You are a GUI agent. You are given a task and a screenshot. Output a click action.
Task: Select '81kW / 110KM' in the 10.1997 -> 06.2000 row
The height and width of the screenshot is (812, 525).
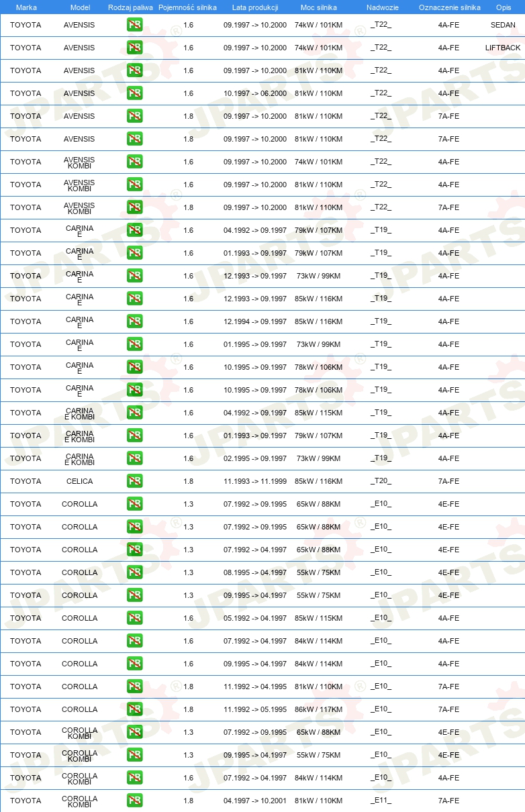tap(318, 93)
